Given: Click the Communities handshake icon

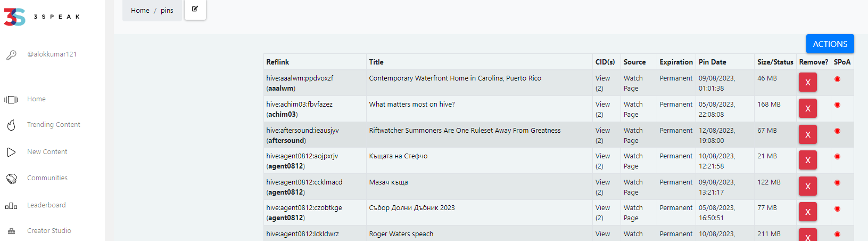Looking at the screenshot, I should (x=11, y=179).
